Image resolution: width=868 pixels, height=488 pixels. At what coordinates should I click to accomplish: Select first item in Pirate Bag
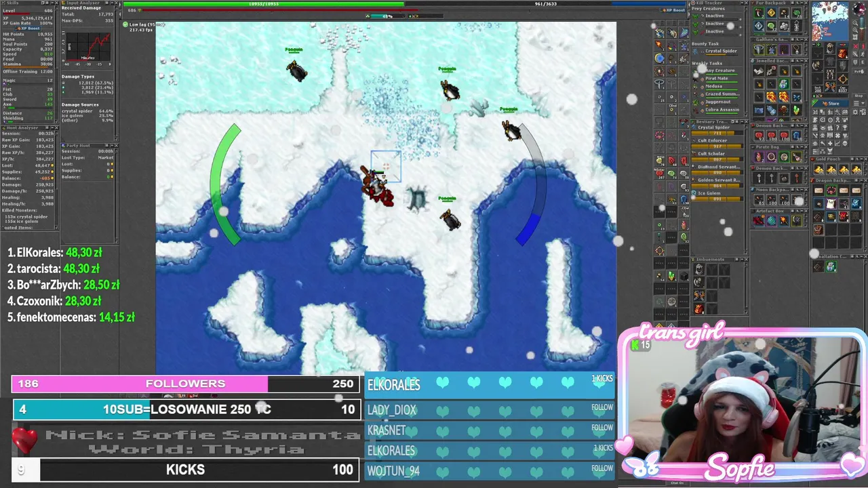point(759,157)
